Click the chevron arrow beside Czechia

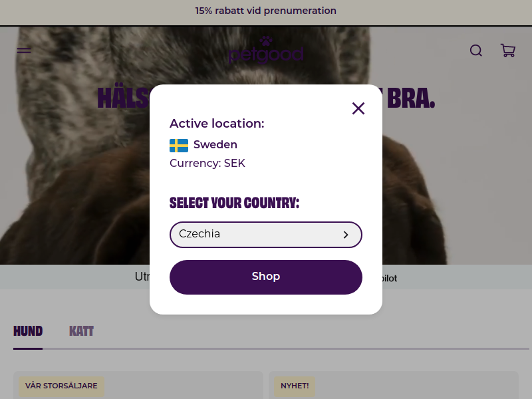(x=346, y=235)
